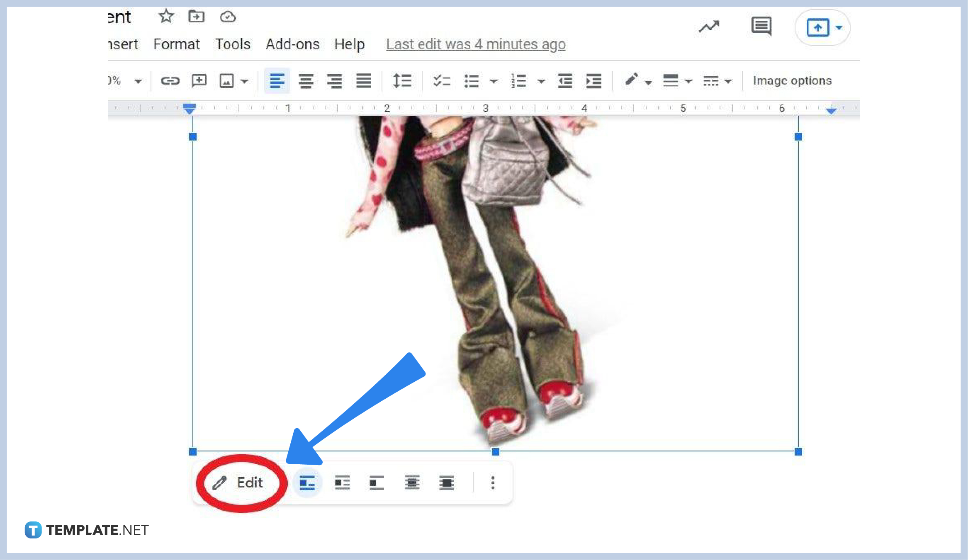Apply a checklist to the text
The height and width of the screenshot is (560, 968).
click(441, 81)
